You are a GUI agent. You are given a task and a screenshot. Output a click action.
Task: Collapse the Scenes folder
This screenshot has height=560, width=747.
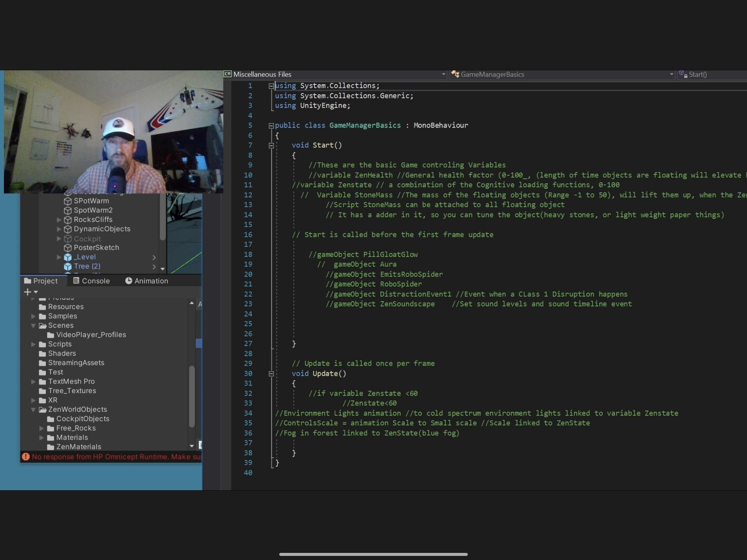click(x=33, y=325)
